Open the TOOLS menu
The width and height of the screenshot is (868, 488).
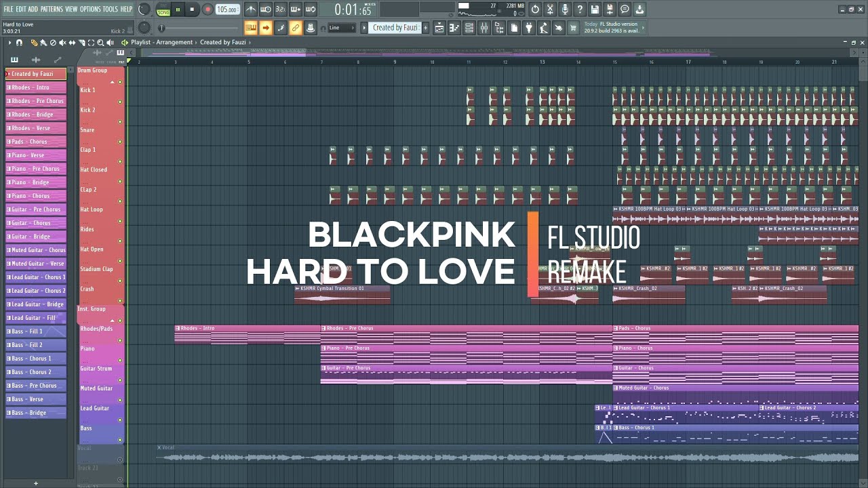point(110,9)
